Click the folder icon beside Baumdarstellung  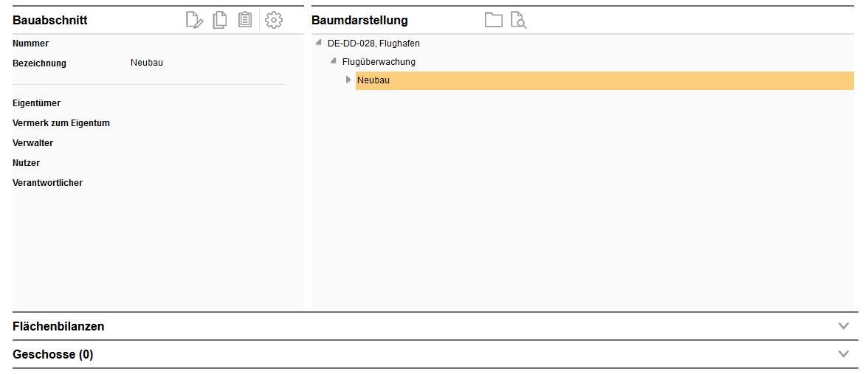[493, 20]
